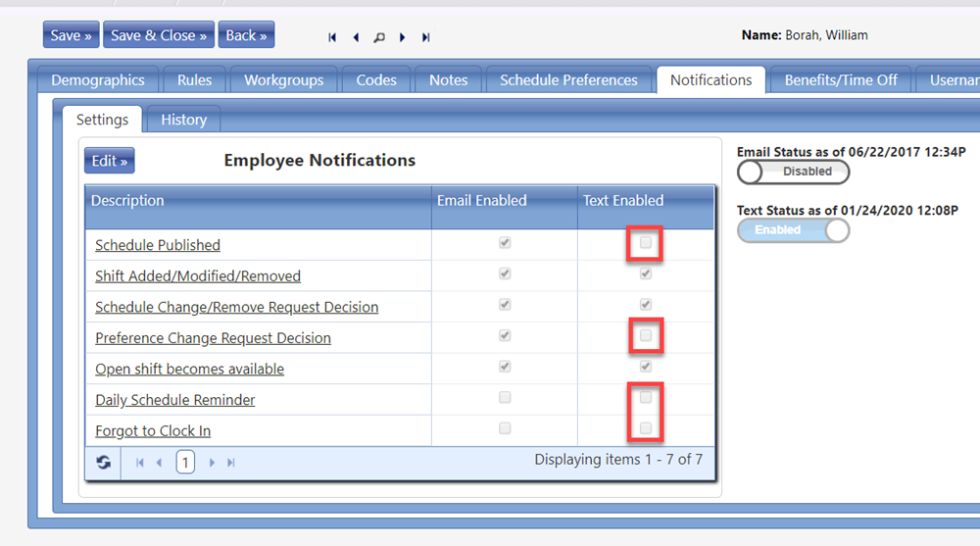Open the Workgroups tab
The height and width of the screenshot is (546, 980).
coord(284,80)
